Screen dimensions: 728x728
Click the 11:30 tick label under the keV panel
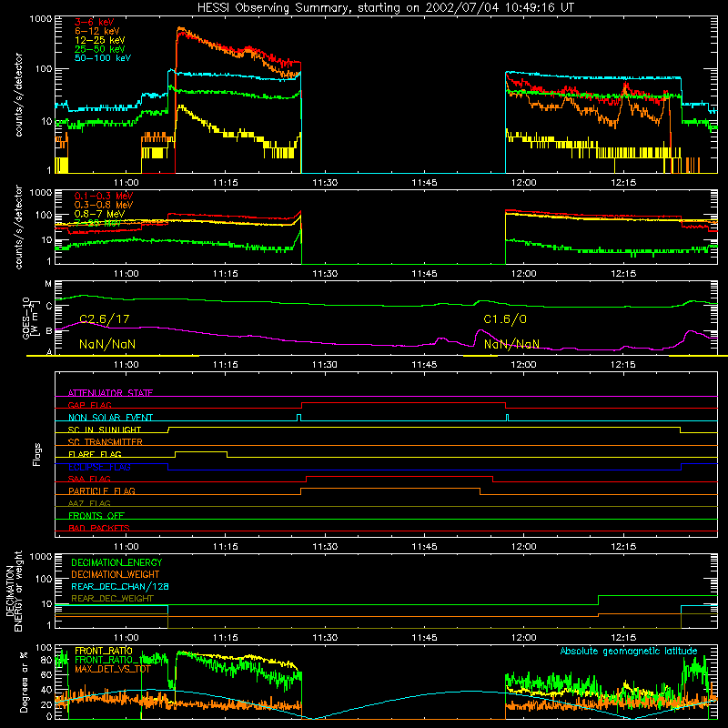[325, 183]
